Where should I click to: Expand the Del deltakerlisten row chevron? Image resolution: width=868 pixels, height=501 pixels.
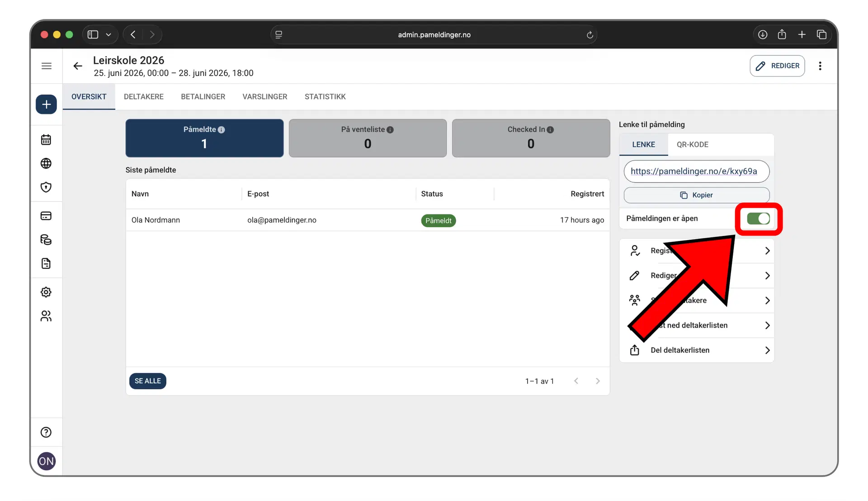(x=767, y=350)
